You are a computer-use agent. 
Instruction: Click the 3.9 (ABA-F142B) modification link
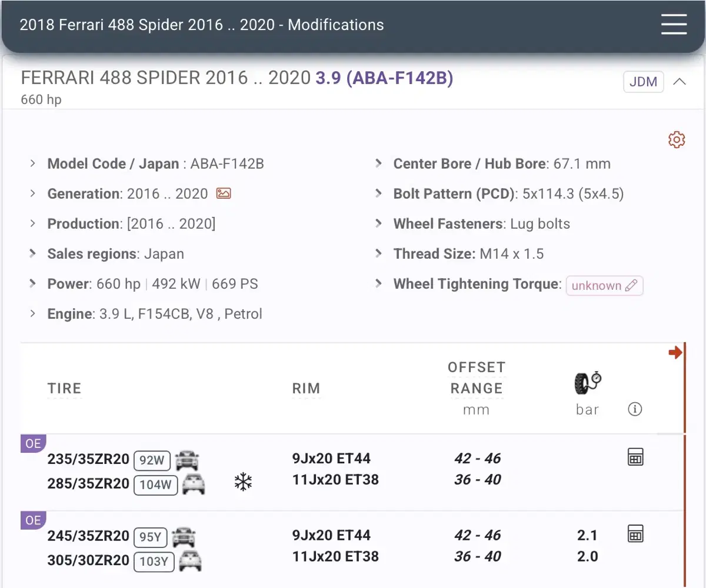point(385,78)
